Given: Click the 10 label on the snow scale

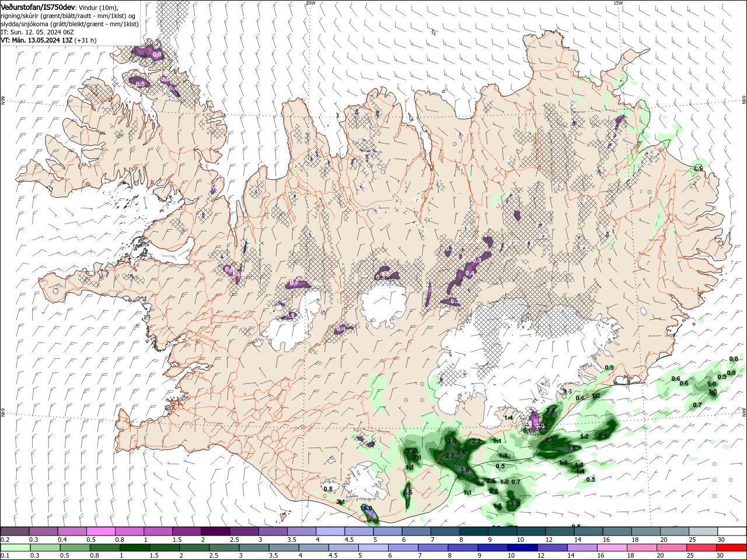Looking at the screenshot, I should coord(520,540).
